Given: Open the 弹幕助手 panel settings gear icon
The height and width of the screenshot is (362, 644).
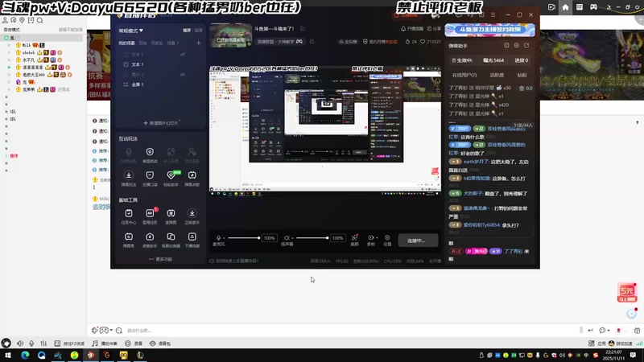Looking at the screenshot, I should tap(517, 46).
